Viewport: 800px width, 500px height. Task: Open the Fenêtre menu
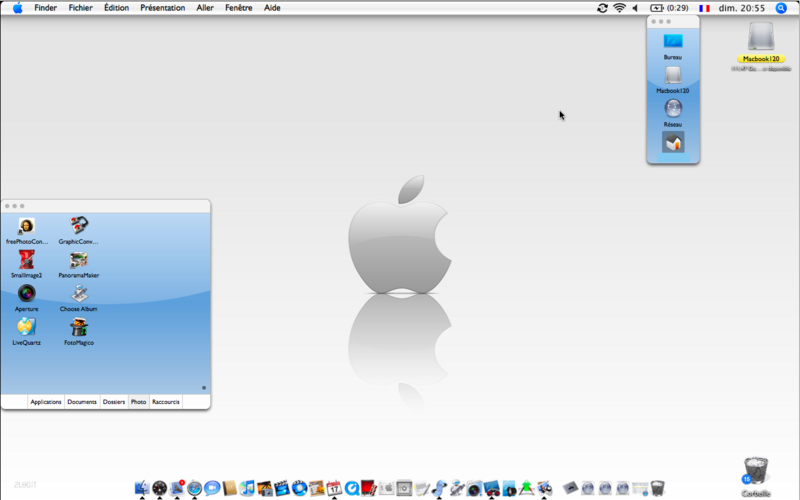tap(238, 8)
